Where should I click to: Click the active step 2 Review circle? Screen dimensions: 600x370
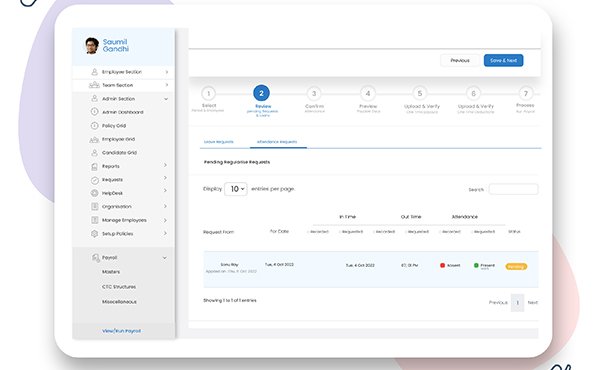[261, 93]
